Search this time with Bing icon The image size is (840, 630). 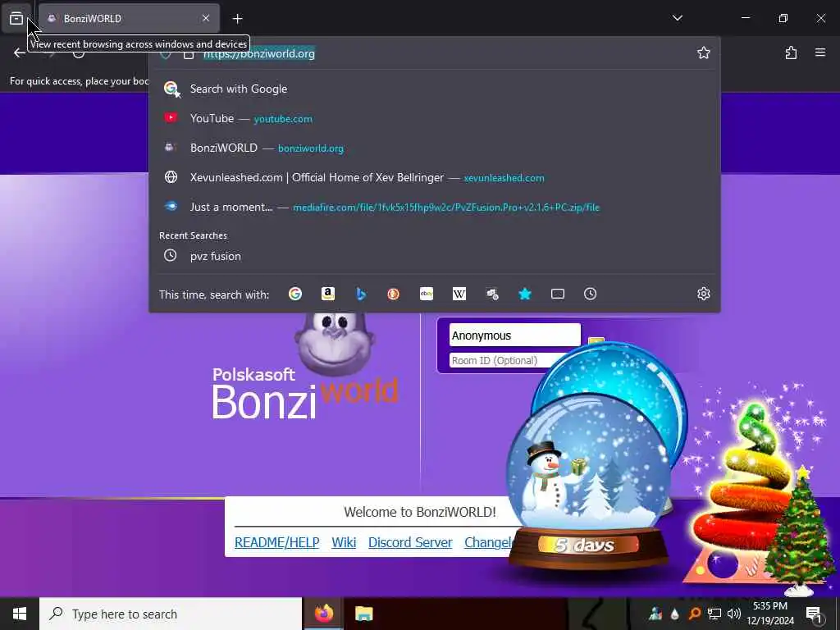(x=361, y=294)
